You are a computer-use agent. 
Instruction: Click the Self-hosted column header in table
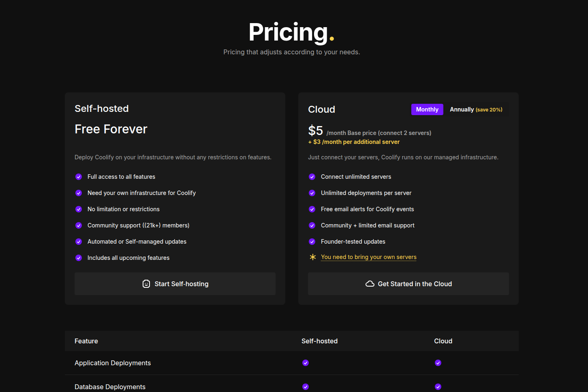(320, 341)
